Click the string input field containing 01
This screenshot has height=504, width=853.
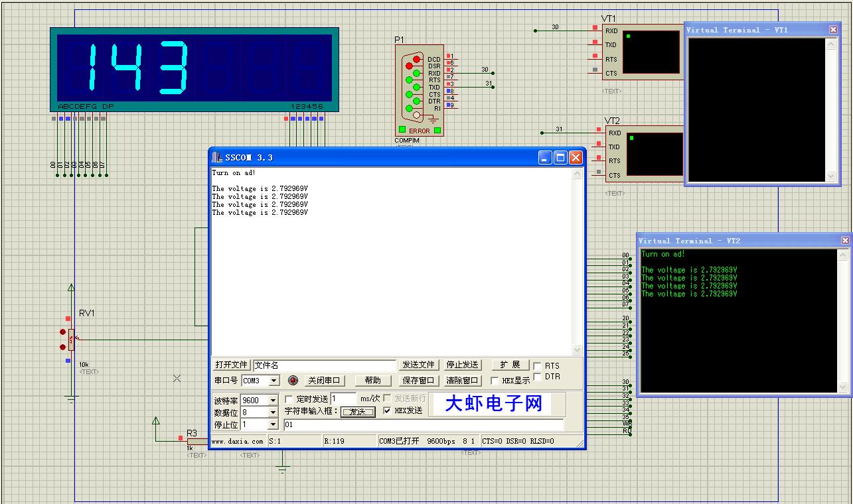424,424
